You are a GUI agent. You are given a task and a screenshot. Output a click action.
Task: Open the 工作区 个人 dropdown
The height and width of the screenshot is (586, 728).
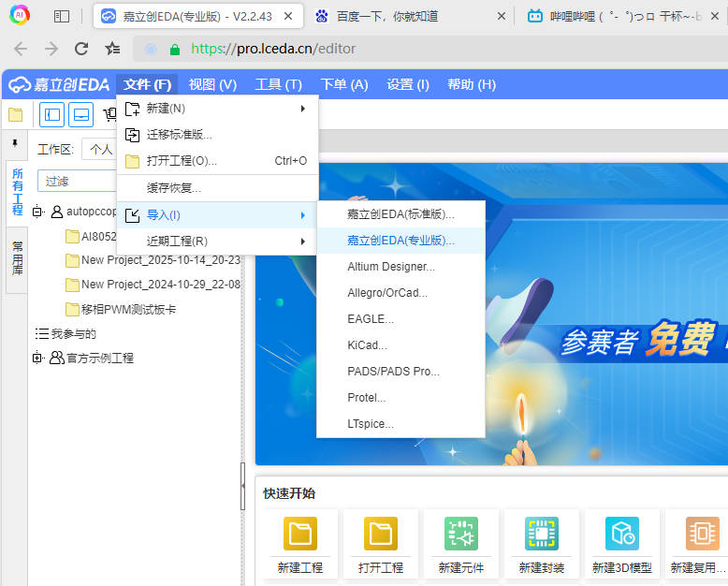click(99, 149)
